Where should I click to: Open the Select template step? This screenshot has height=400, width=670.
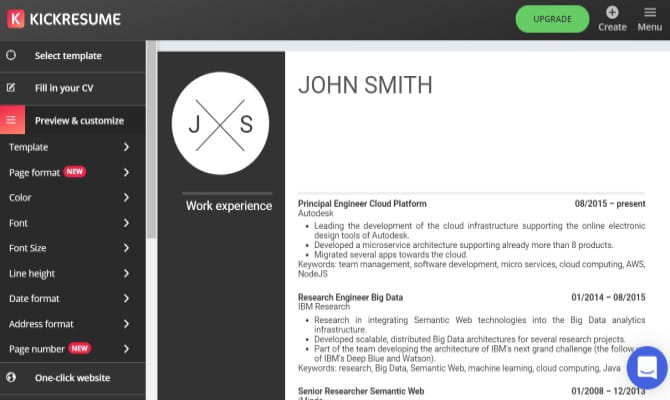coord(73,56)
